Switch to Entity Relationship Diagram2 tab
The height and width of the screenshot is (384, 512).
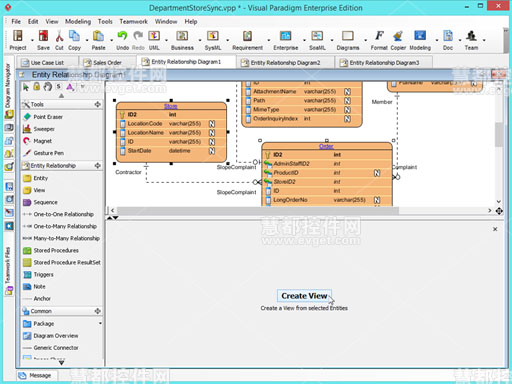coord(285,63)
